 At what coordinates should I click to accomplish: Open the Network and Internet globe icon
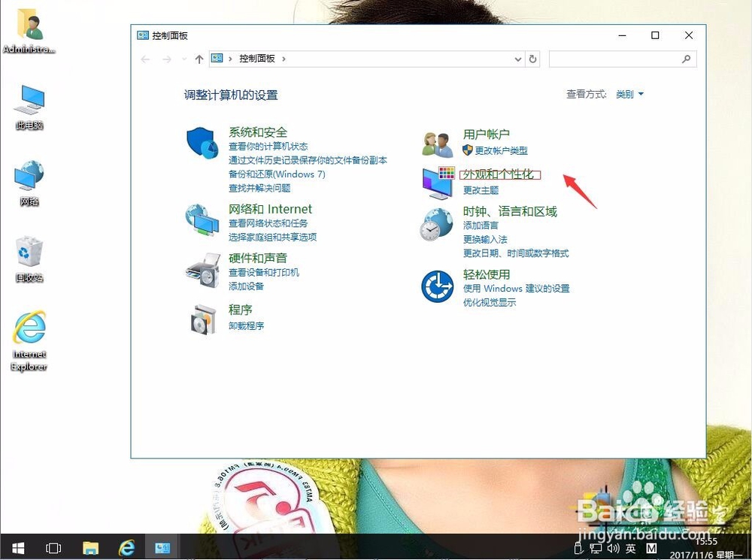tap(202, 219)
